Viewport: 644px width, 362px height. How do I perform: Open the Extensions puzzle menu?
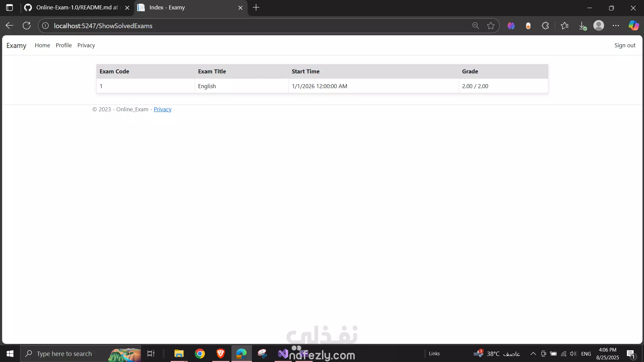[545, 26]
